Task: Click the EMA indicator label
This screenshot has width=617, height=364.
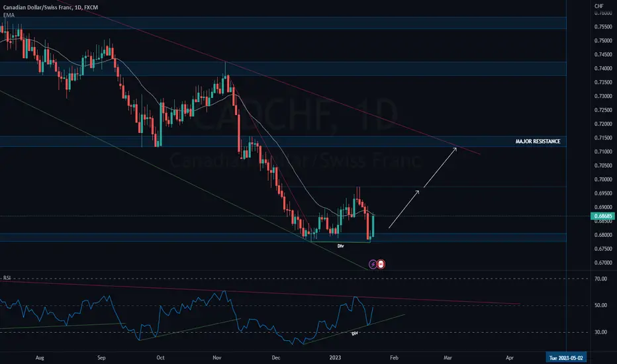Action: click(x=9, y=15)
